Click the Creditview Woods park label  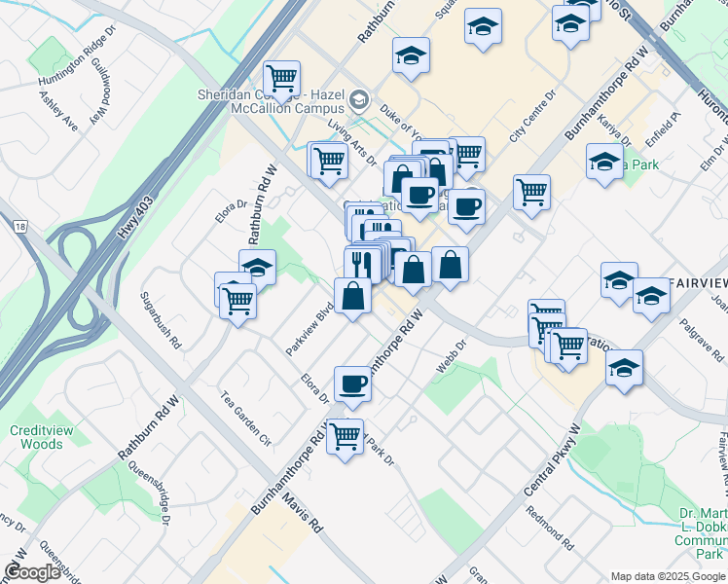[42, 437]
